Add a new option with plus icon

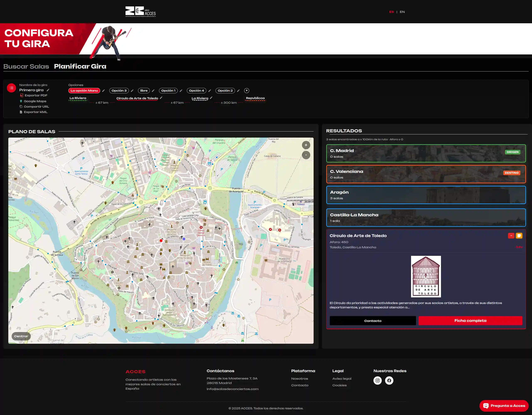[246, 91]
